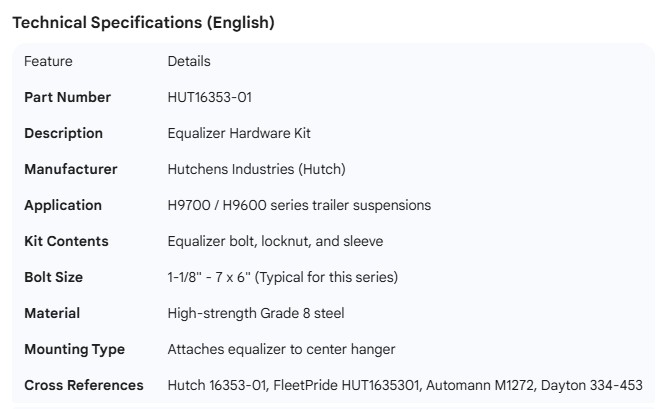Click the Cross References row label
661x409 pixels.
pyautogui.click(x=83, y=385)
